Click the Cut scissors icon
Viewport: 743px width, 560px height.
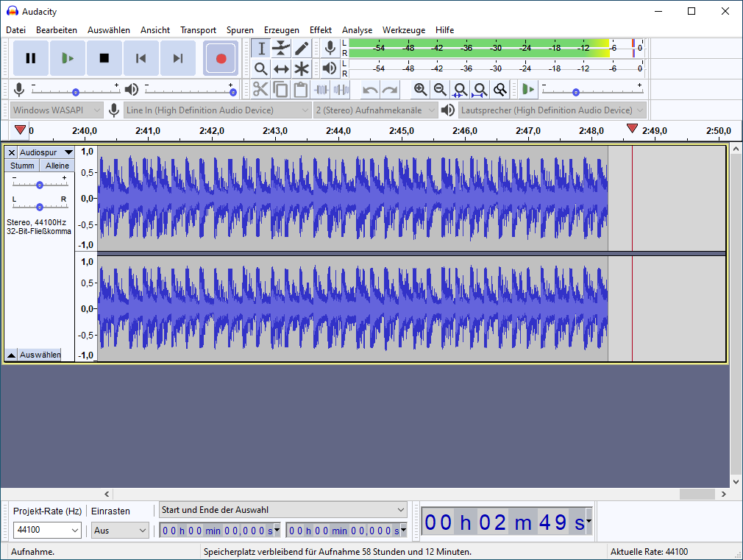click(260, 90)
